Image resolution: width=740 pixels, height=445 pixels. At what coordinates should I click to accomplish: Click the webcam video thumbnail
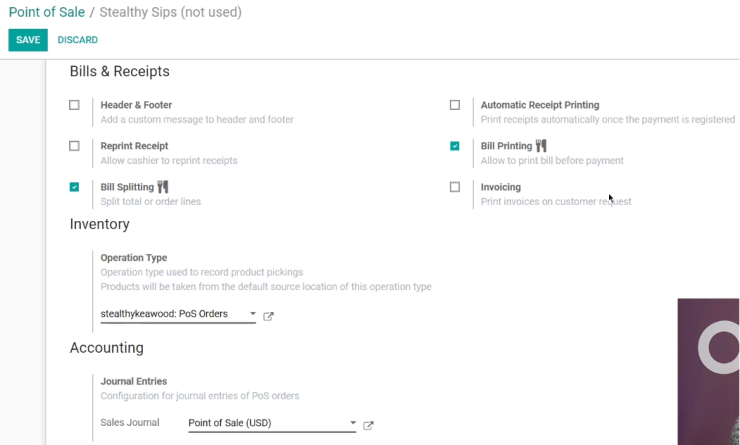point(708,371)
